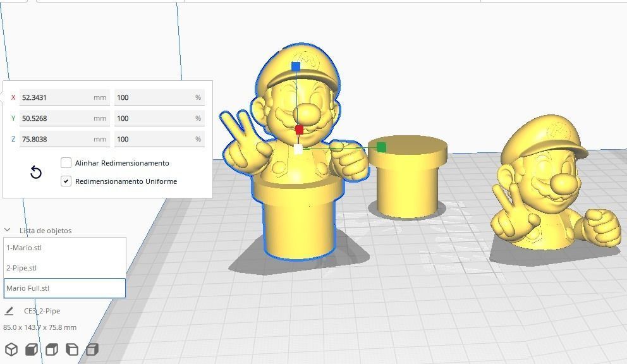Grab the blue Z-axis scale handle
Screen dimensions: 627x364
(296, 66)
